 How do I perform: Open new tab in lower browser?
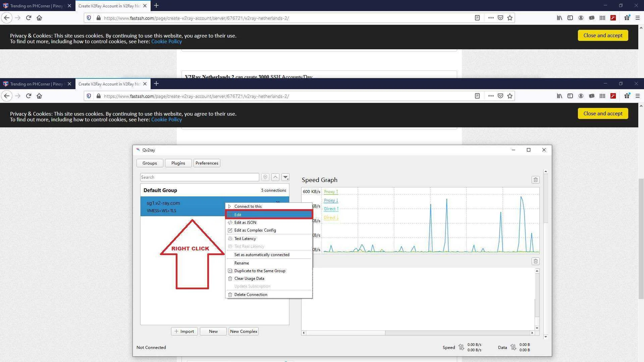pos(156,84)
